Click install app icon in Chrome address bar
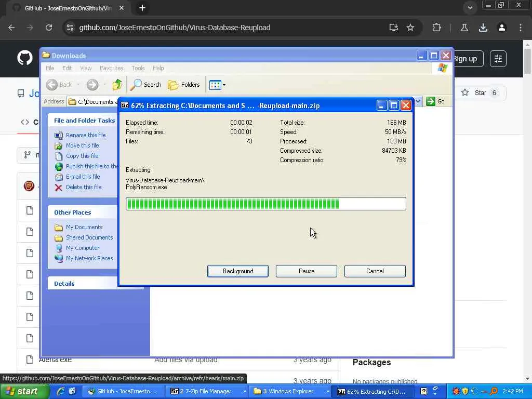532x399 pixels. pos(394,28)
